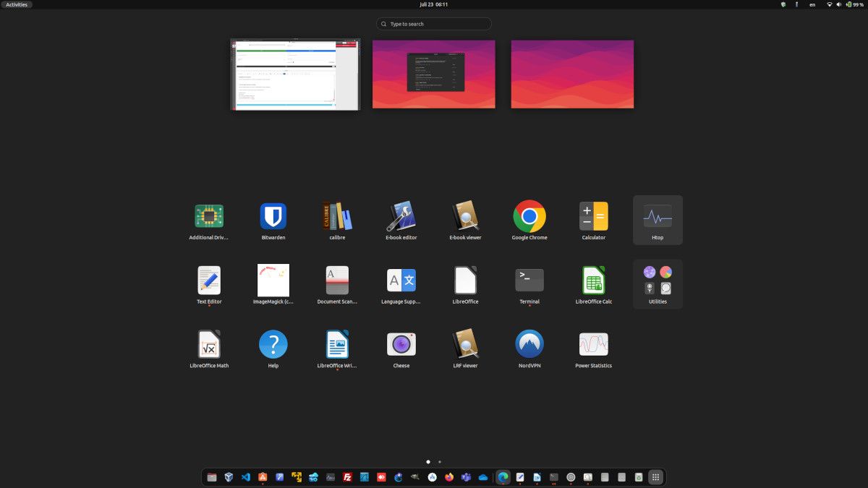Open the "en" keyboard layout menu
The image size is (868, 488).
(812, 4)
